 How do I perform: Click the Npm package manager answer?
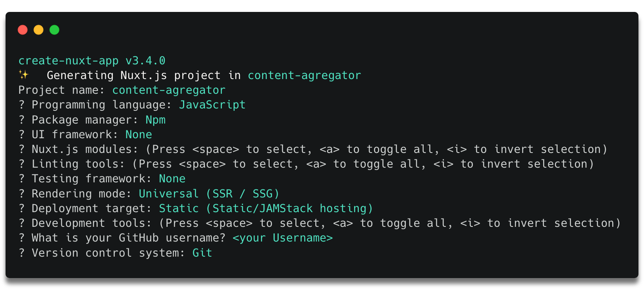click(x=156, y=120)
